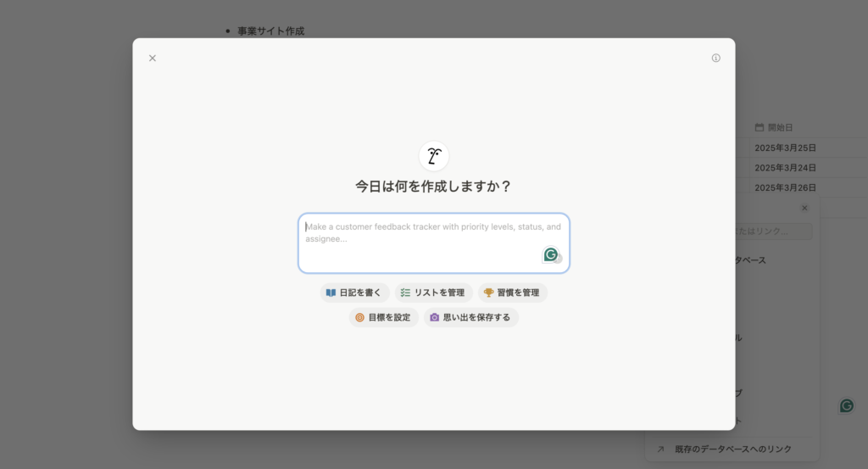The height and width of the screenshot is (469, 868).
Task: Click the Grammarly icon inside the prompt box
Action: 551,254
